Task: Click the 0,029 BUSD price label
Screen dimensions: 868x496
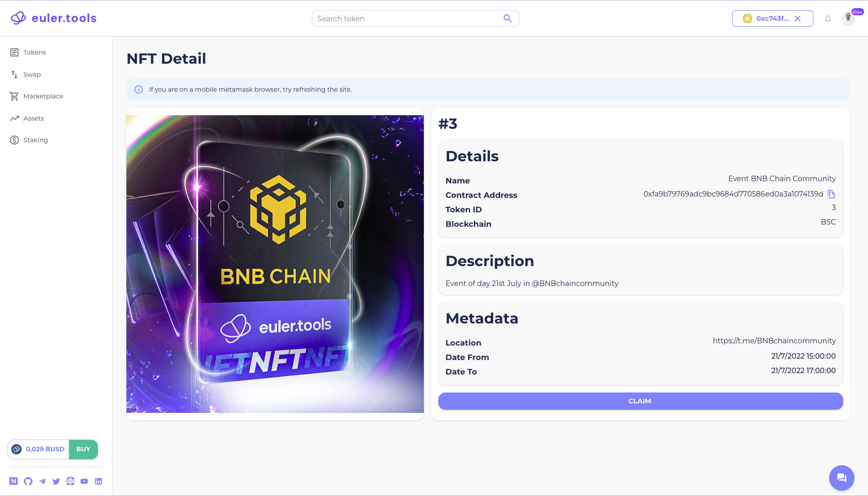Action: (x=45, y=449)
